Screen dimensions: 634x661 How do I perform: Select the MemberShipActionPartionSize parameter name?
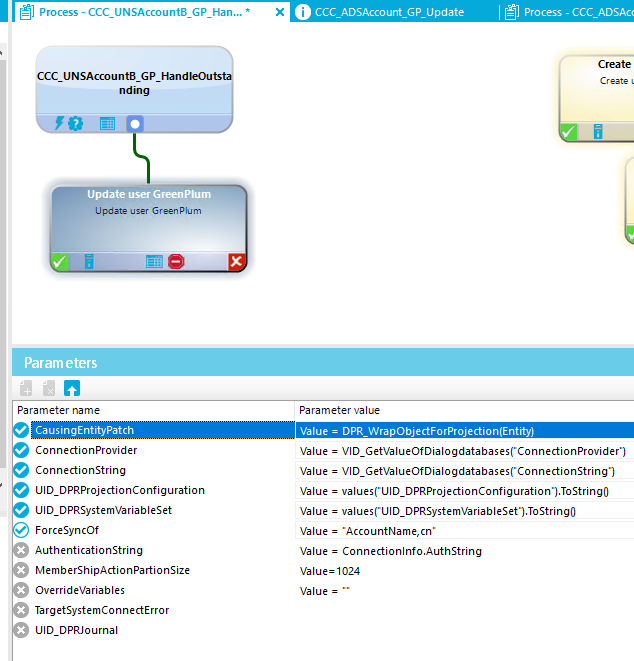click(112, 570)
